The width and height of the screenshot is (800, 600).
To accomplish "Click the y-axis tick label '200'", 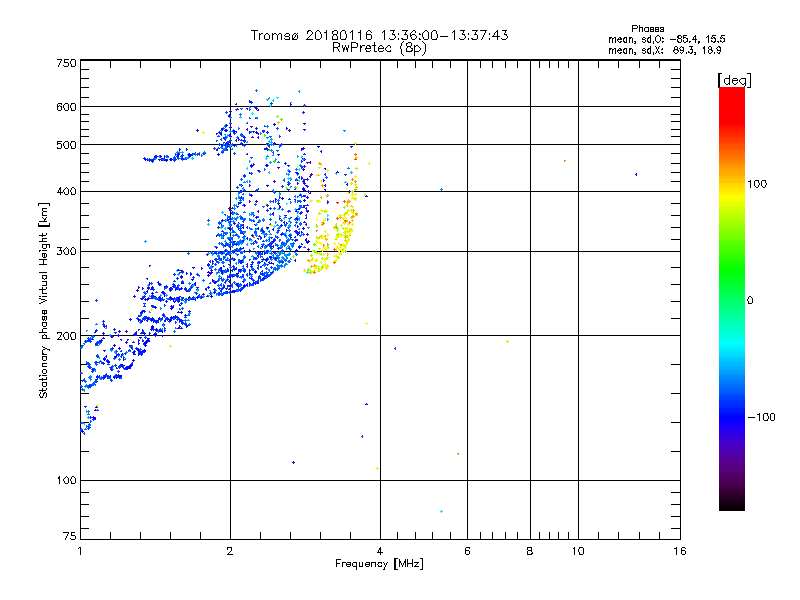I will point(67,336).
